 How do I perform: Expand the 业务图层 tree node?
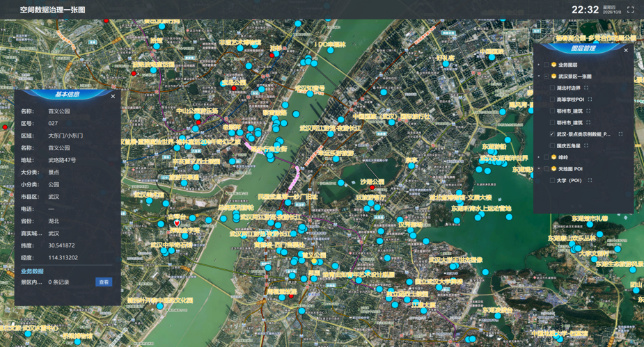(539, 65)
